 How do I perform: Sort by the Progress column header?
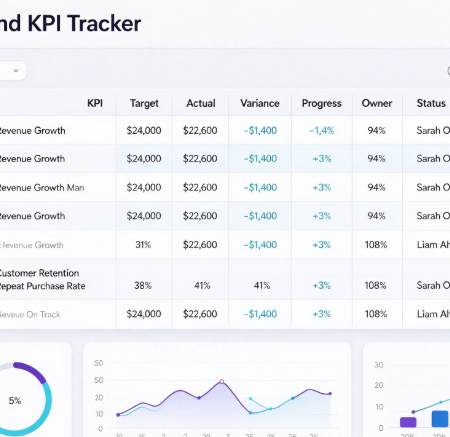point(322,103)
